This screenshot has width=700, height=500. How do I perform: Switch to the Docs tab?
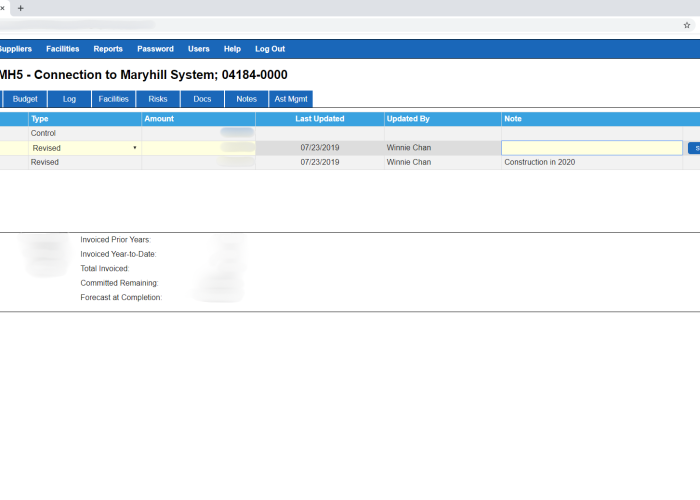202,99
